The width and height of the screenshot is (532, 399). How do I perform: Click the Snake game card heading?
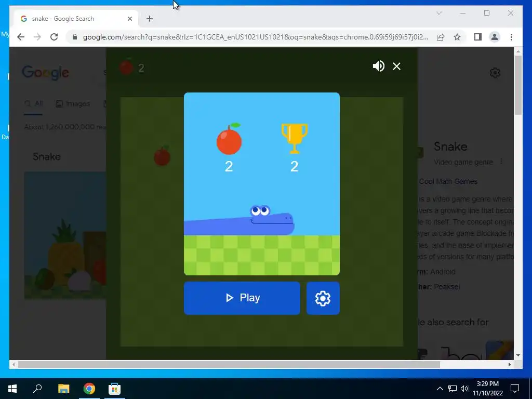tap(46, 156)
